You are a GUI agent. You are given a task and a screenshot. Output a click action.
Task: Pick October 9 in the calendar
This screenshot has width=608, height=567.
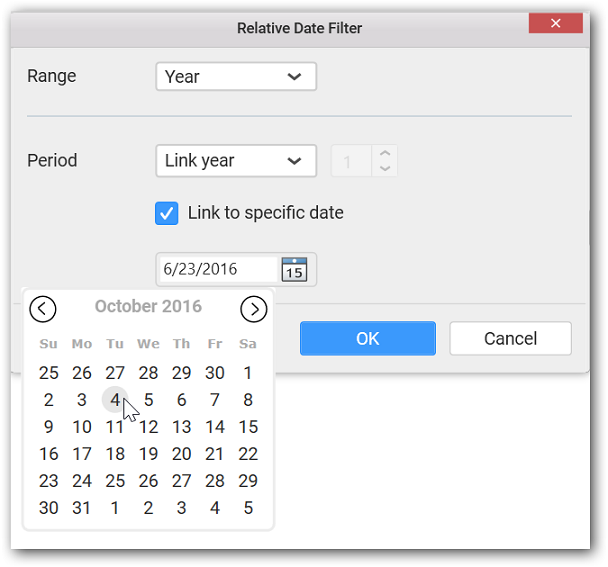coord(48,427)
